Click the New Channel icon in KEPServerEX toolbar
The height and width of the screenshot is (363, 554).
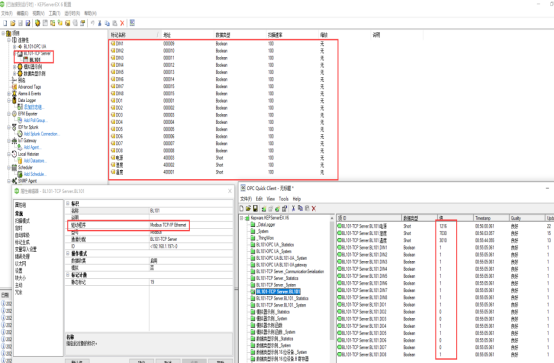point(37,23)
